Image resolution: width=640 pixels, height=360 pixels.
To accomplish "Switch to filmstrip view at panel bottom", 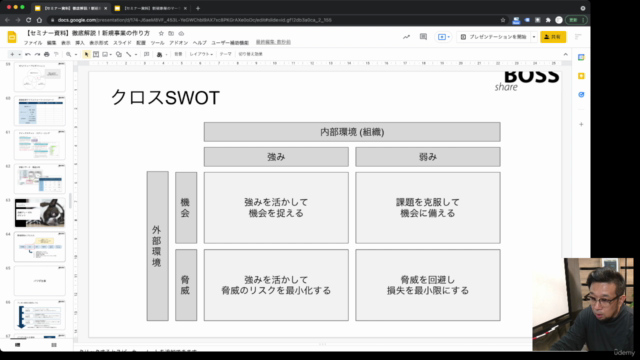I will coord(18,345).
